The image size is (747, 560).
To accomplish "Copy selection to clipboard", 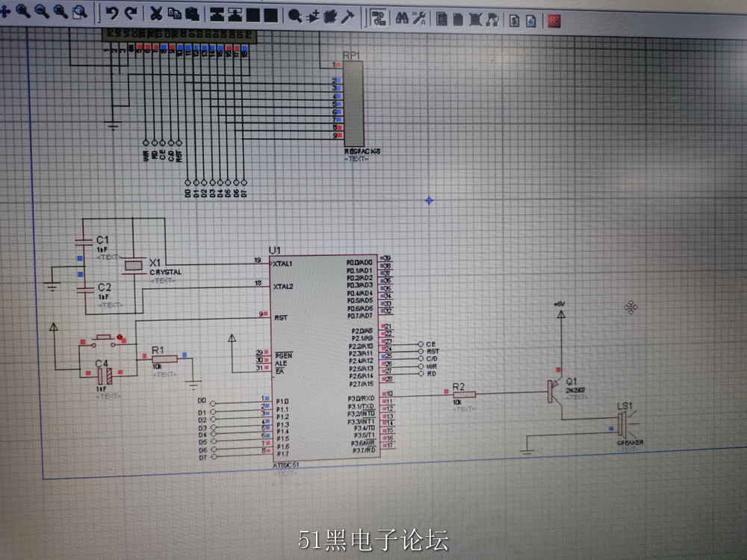I will [x=174, y=13].
